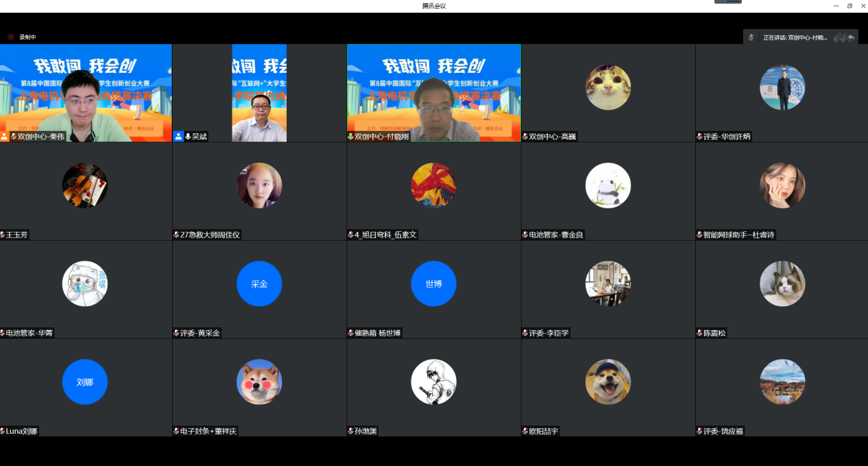Image resolution: width=868 pixels, height=466 pixels.
Task: Click the white microphone icon next to 吴斌
Action: click(x=188, y=137)
